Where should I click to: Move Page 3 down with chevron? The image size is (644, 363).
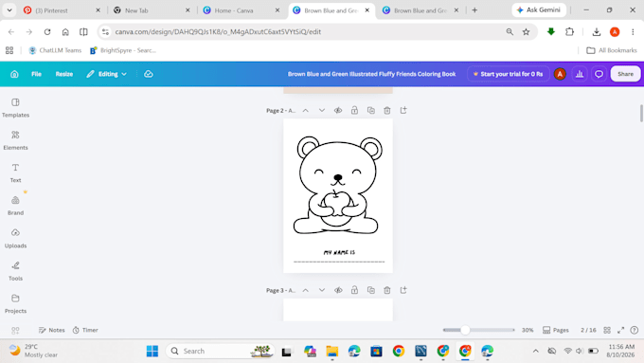click(x=322, y=290)
